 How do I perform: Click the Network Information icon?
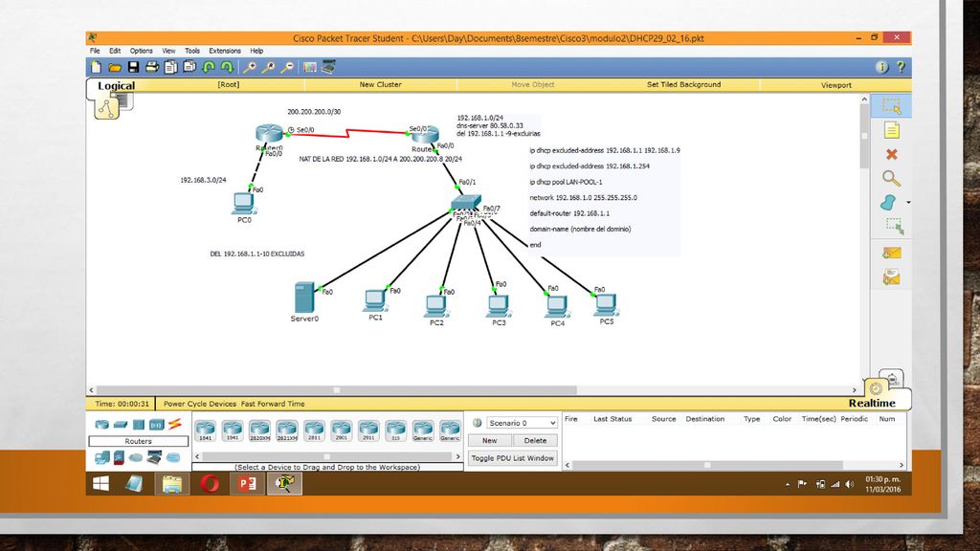coord(881,67)
